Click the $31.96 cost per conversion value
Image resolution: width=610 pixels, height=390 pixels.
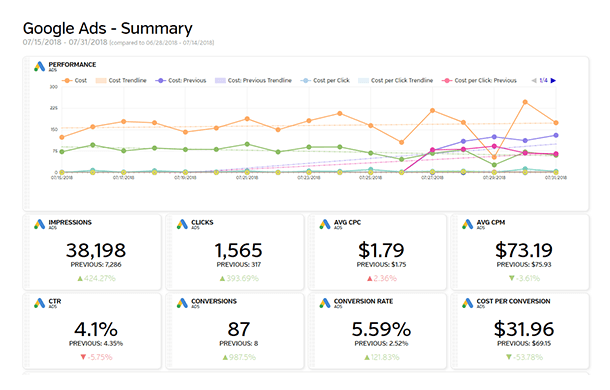524,330
